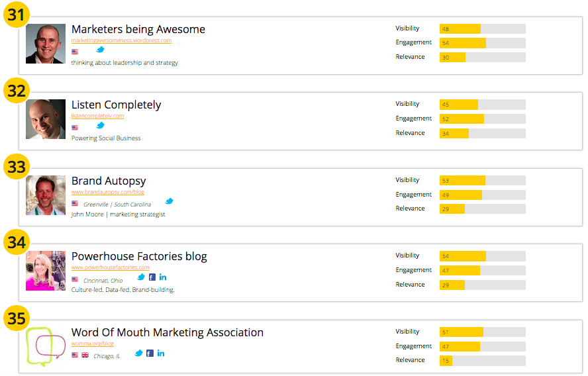This screenshot has height=376, width=588.
Task: Follow the www.powerhousefactories.com link
Action: [111, 267]
